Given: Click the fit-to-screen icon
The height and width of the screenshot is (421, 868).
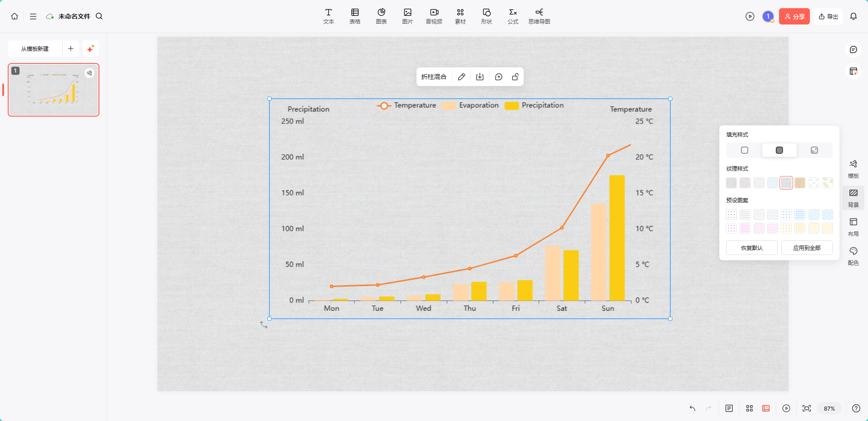Looking at the screenshot, I should coord(807,408).
